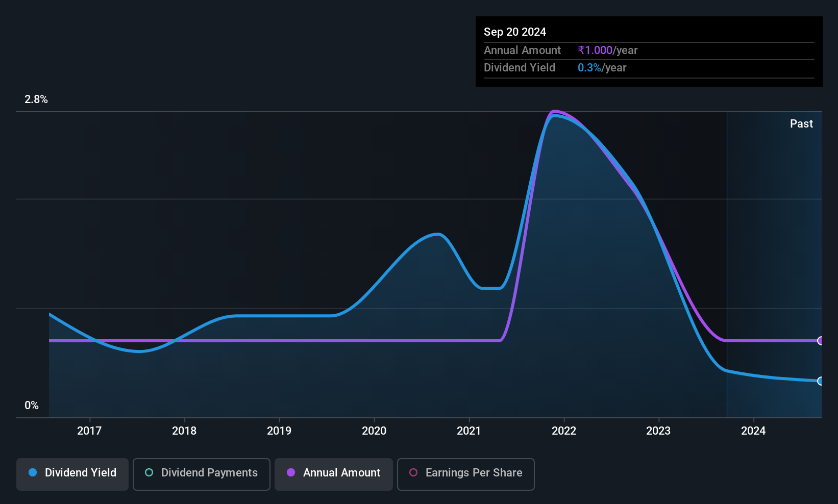Click the 2022 x-axis label

pyautogui.click(x=564, y=431)
